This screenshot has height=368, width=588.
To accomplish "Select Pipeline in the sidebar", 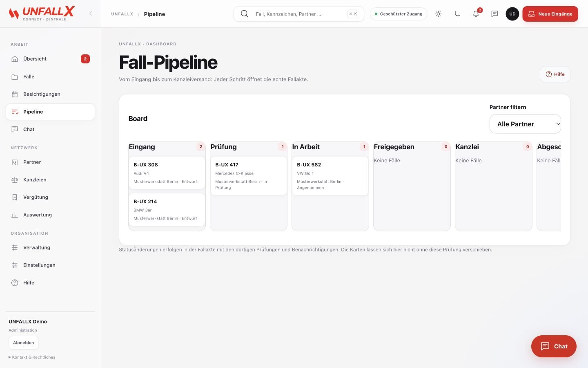I will pyautogui.click(x=50, y=112).
